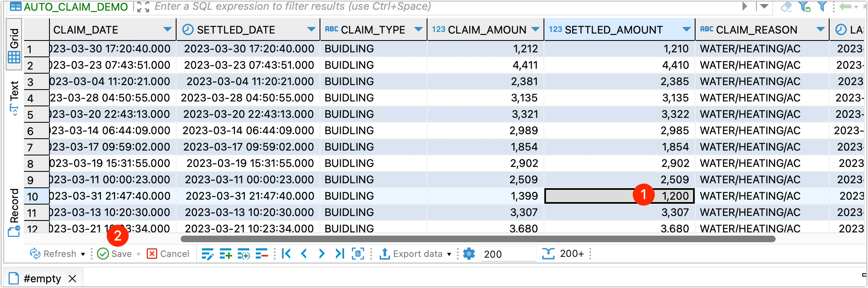This screenshot has height=288, width=868.
Task: Clear filters with the eraser icon
Action: tap(786, 7)
